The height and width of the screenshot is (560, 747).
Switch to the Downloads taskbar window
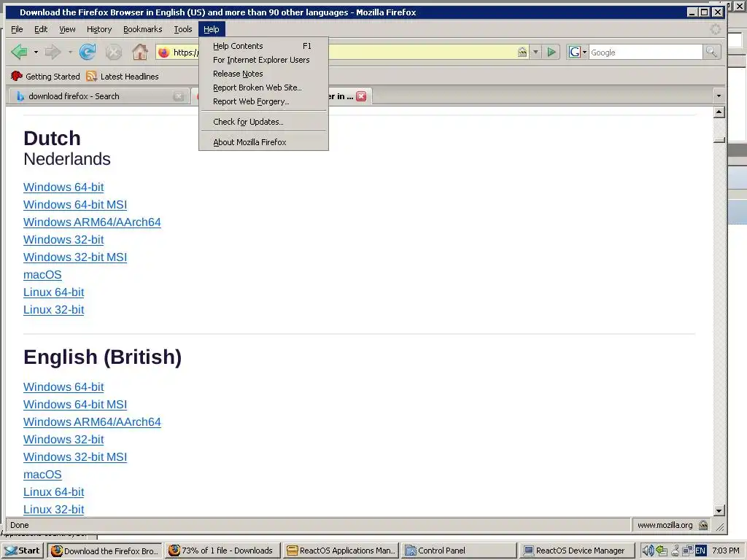coord(222,551)
